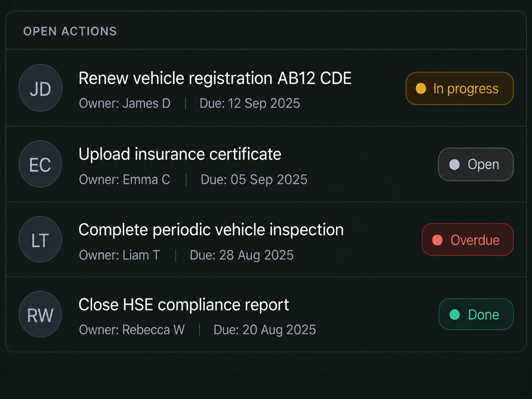This screenshot has height=399, width=532.
Task: Click the Overdue status badge
Action: (467, 240)
